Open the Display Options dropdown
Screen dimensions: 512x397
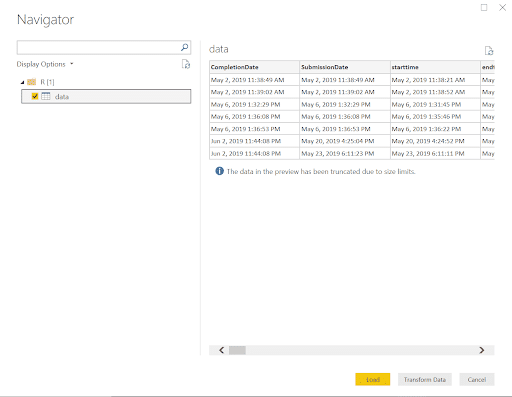point(45,64)
